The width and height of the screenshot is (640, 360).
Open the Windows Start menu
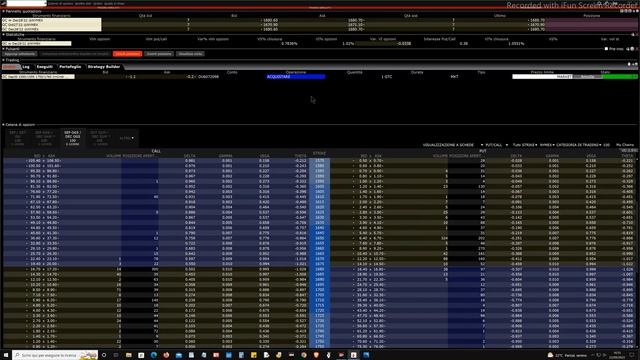[x=6, y=355]
